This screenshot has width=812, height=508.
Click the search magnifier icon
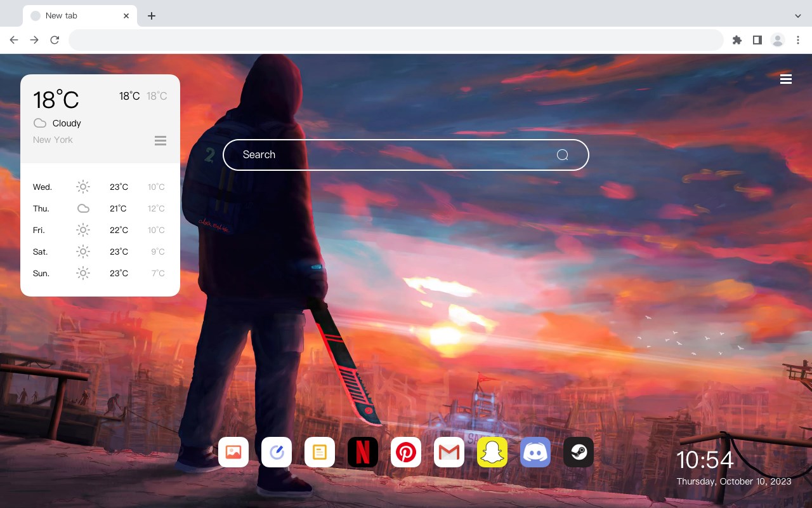[562, 155]
